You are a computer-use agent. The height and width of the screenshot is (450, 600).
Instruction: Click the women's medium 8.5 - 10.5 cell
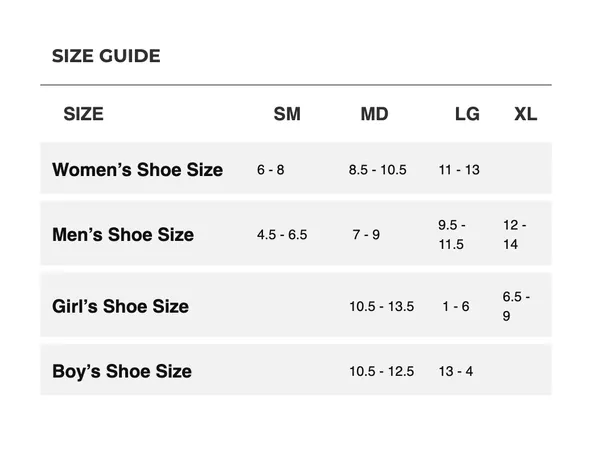click(377, 170)
